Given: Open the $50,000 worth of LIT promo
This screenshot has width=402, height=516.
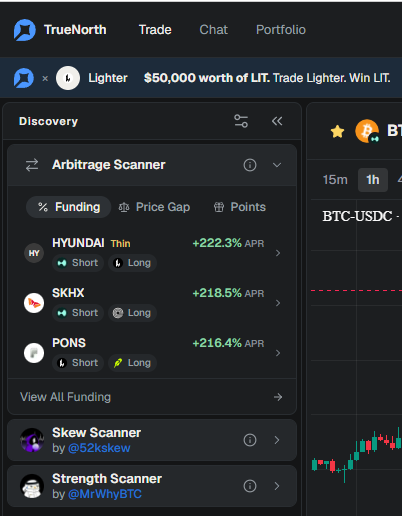Looking at the screenshot, I should 267,78.
